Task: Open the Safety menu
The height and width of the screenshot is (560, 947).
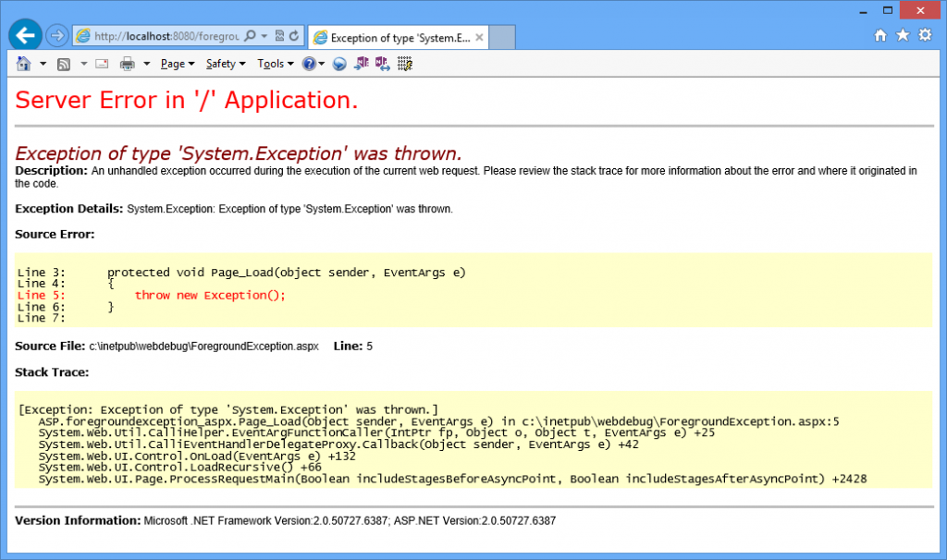Action: pyautogui.click(x=226, y=64)
